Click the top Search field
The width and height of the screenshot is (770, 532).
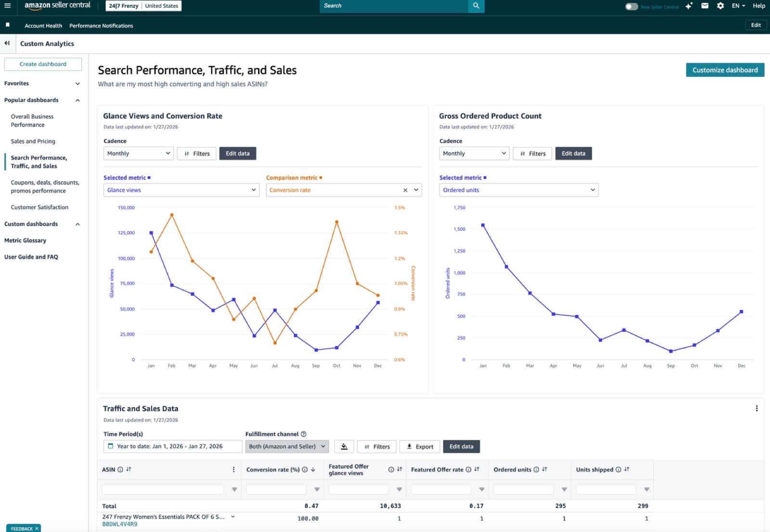click(394, 6)
